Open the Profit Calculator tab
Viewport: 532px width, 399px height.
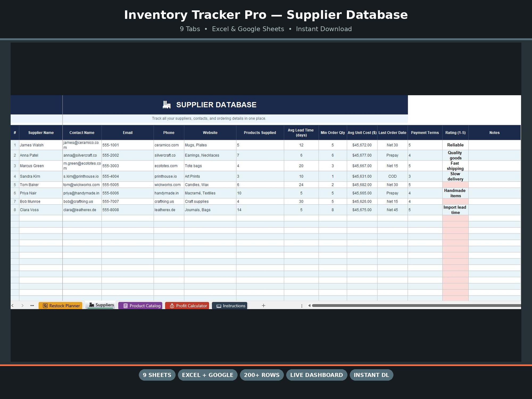coord(187,306)
